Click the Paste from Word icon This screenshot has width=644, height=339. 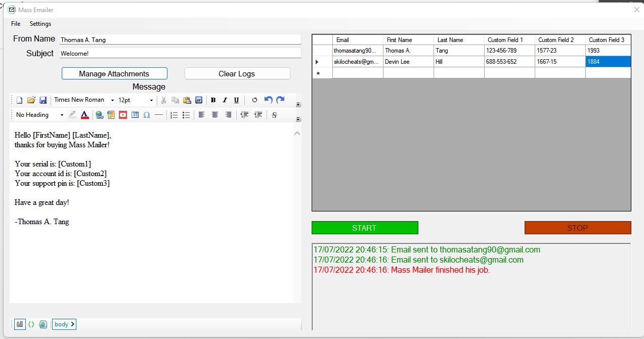(199, 100)
